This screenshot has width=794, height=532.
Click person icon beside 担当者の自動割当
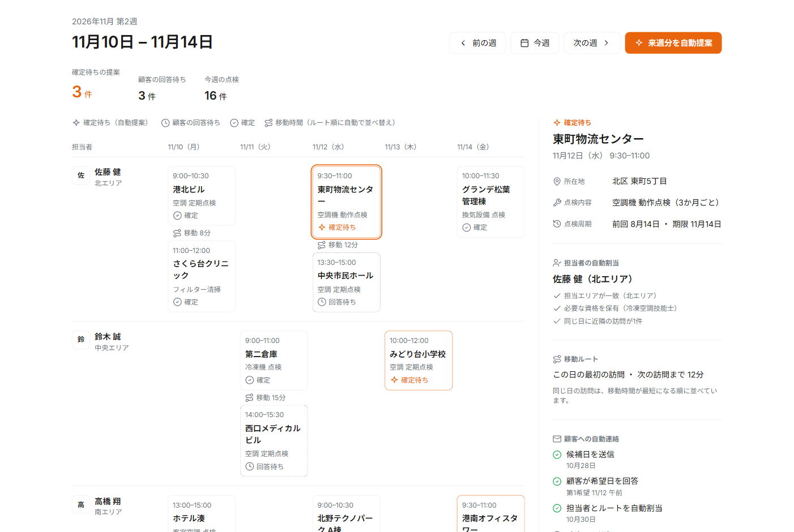pyautogui.click(x=557, y=263)
